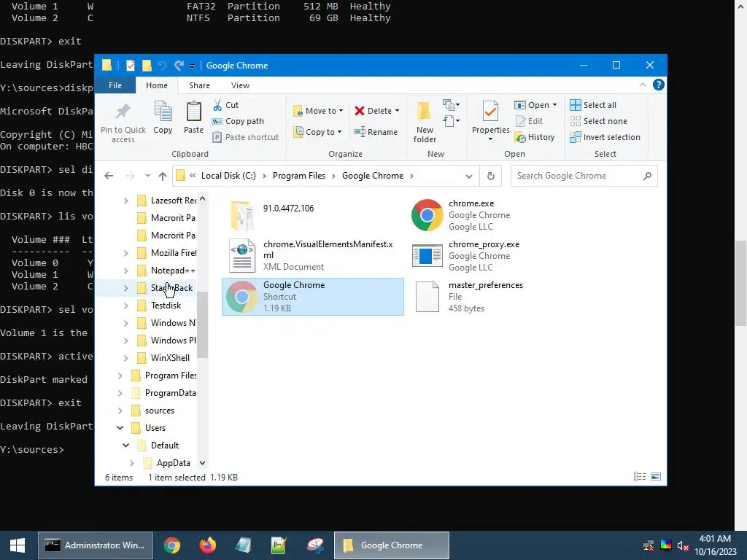Image resolution: width=747 pixels, height=560 pixels.
Task: Click Invert selection in ribbon
Action: pos(605,137)
